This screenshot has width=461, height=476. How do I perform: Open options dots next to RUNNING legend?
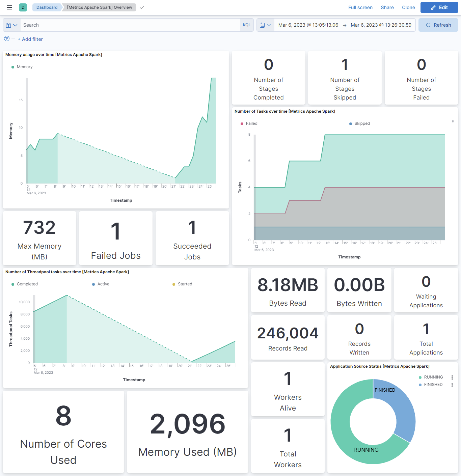tap(452, 377)
